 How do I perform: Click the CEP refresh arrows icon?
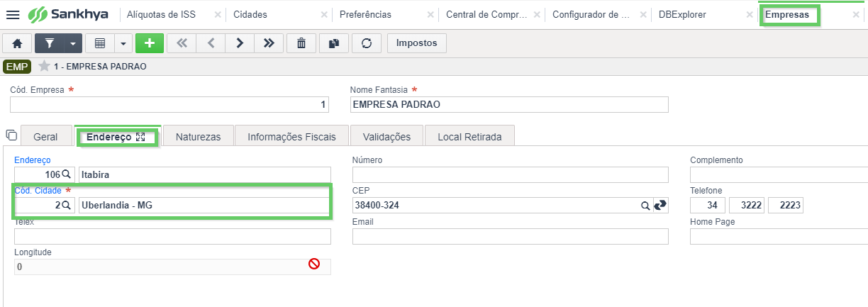click(x=660, y=205)
